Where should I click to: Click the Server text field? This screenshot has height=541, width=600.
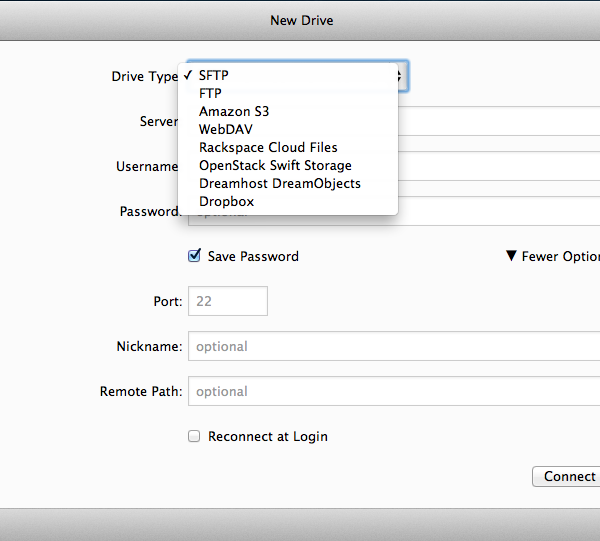pos(500,121)
